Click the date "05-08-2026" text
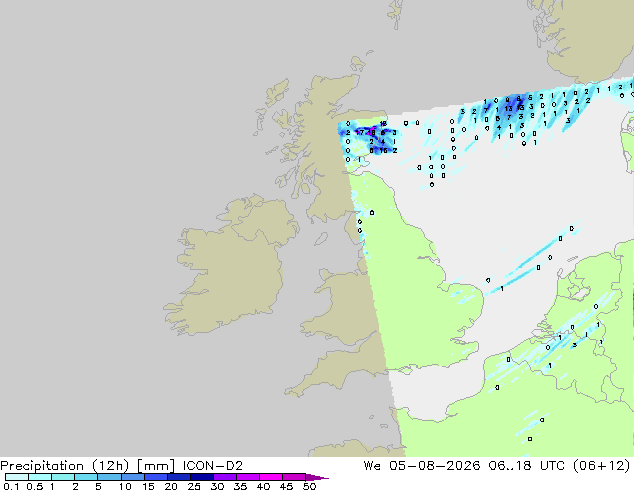 [x=435, y=466]
